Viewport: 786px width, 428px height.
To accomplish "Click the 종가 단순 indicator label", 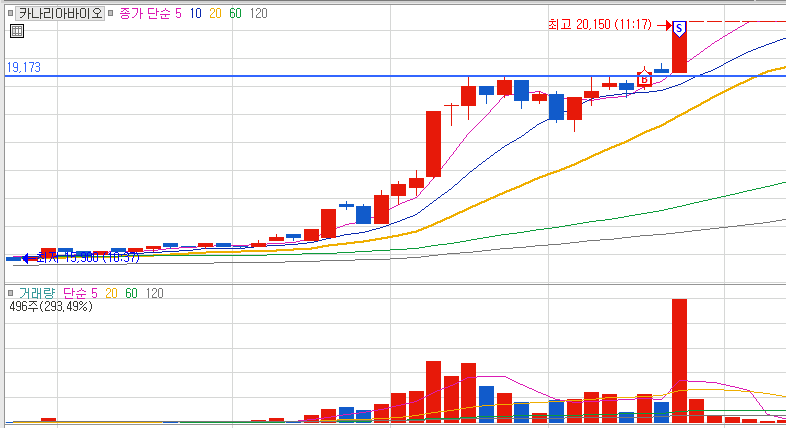I will click(x=145, y=13).
